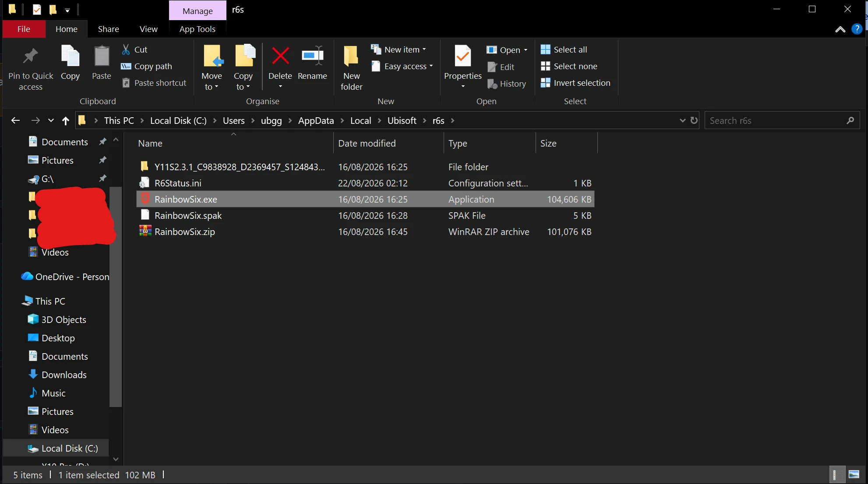Open the File menu tab

(x=24, y=29)
